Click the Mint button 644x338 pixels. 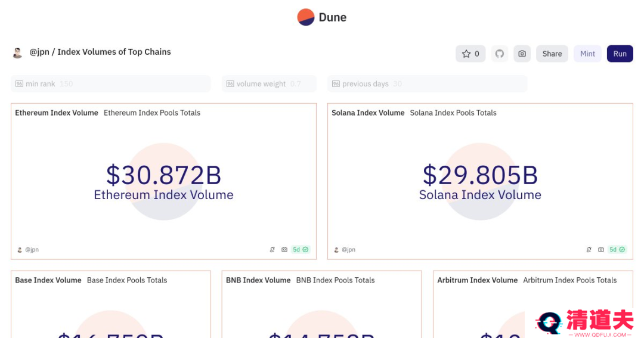[587, 54]
